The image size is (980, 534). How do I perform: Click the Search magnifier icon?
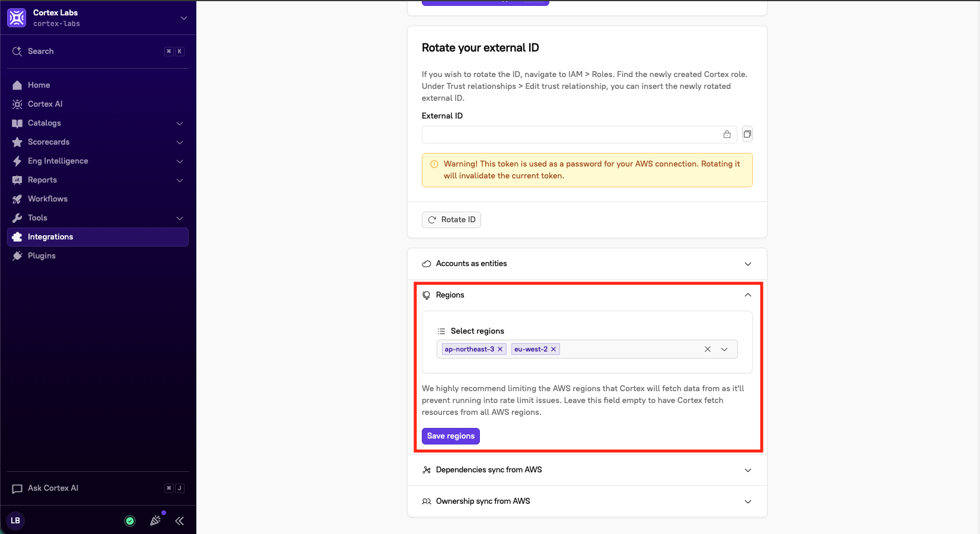pyautogui.click(x=17, y=52)
